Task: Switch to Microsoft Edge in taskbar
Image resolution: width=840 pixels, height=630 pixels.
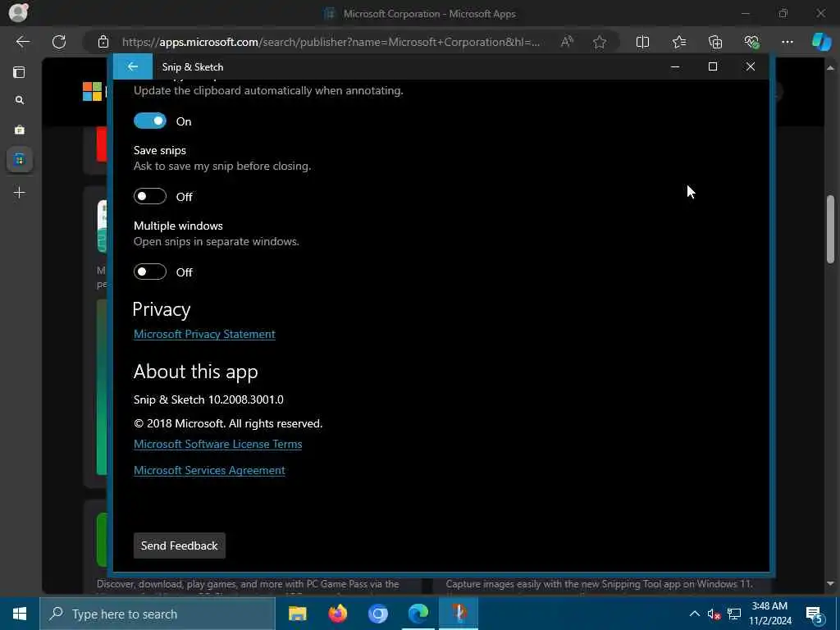Action: pos(418,614)
